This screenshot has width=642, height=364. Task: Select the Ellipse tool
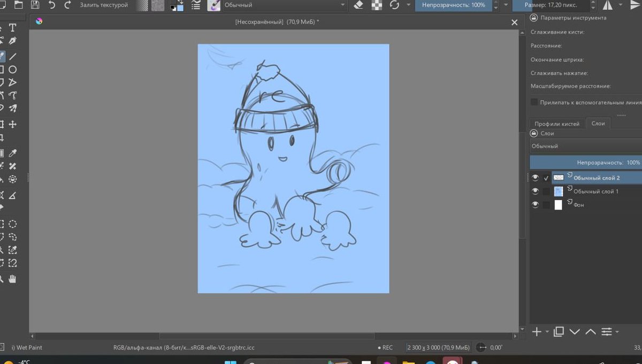click(12, 69)
